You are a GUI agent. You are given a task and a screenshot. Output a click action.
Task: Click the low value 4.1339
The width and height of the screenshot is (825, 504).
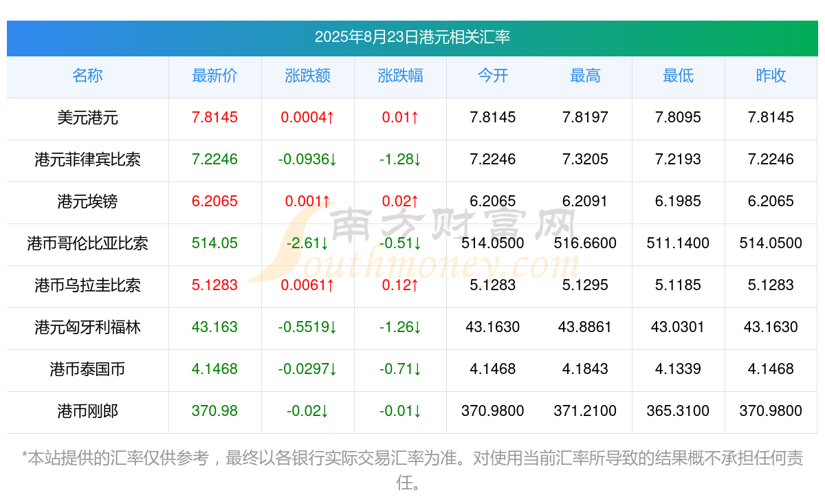pos(678,369)
